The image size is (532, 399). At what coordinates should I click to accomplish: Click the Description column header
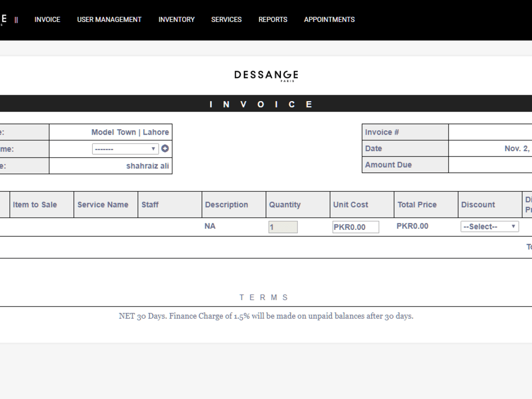pos(234,205)
